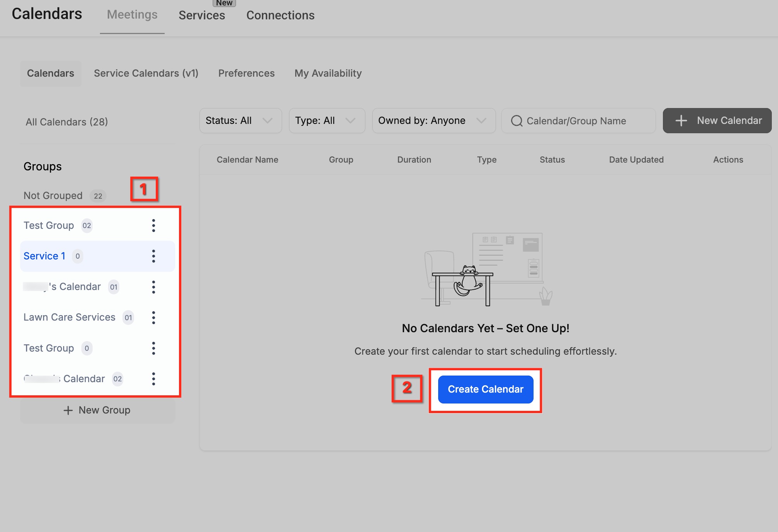
Task: Click plus icon beside New Group
Action: 68,410
